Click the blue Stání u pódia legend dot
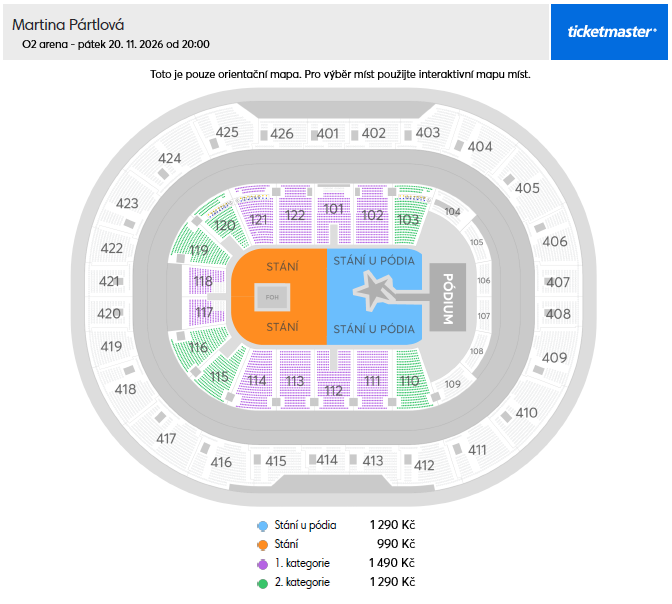The height and width of the screenshot is (604, 672). 262,525
